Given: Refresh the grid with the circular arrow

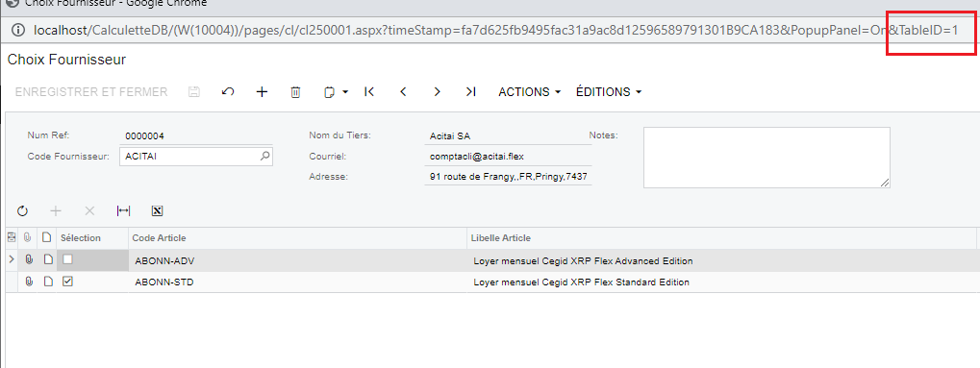Looking at the screenshot, I should pos(22,211).
